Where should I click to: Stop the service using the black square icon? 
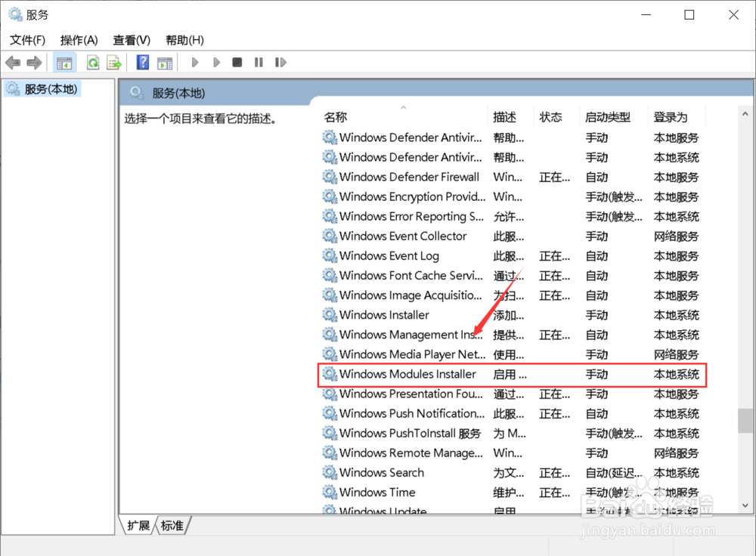click(237, 62)
